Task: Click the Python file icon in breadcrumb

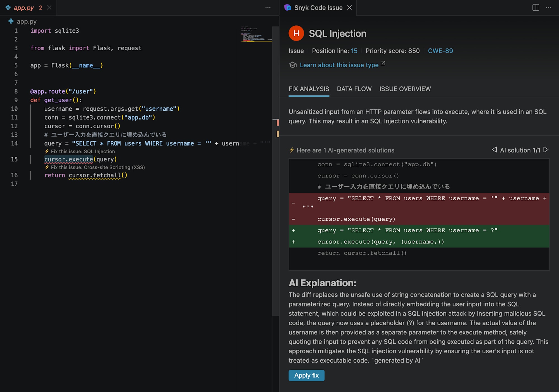Action: [11, 21]
